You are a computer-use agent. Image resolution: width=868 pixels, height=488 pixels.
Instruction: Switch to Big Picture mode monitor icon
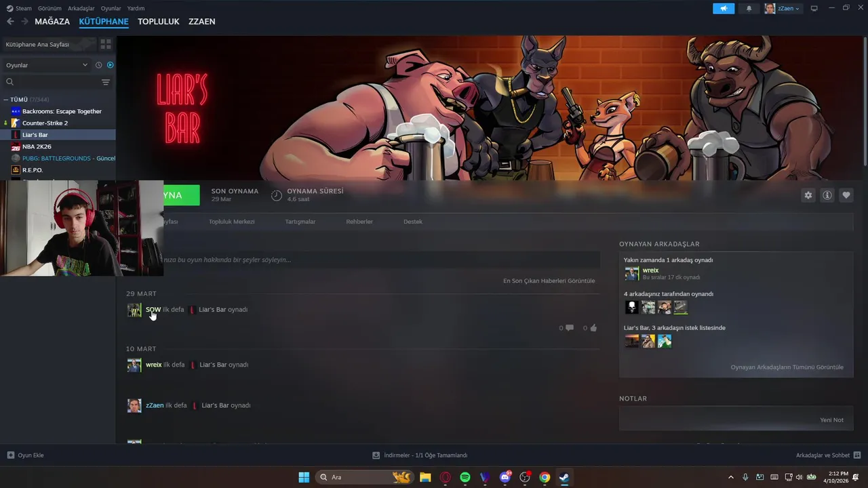(x=814, y=8)
